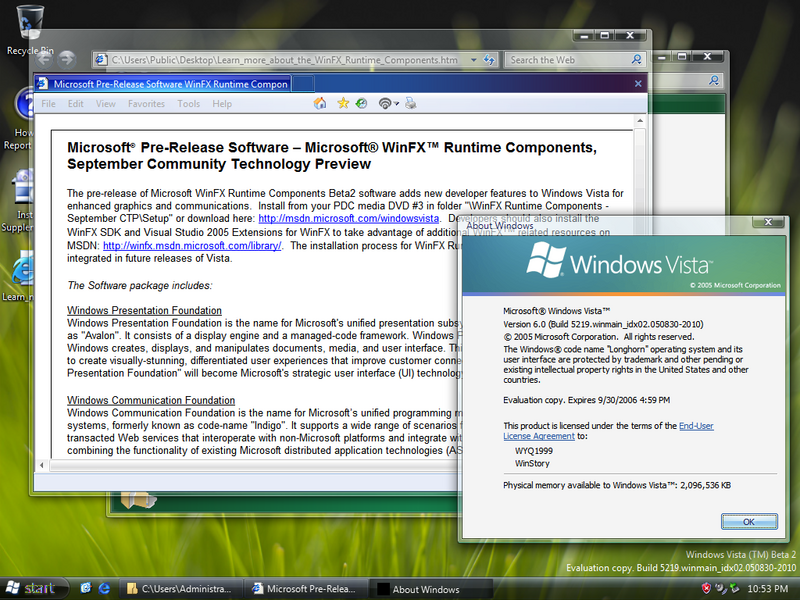Open the Favorites star icon
The height and width of the screenshot is (600, 800).
(343, 104)
